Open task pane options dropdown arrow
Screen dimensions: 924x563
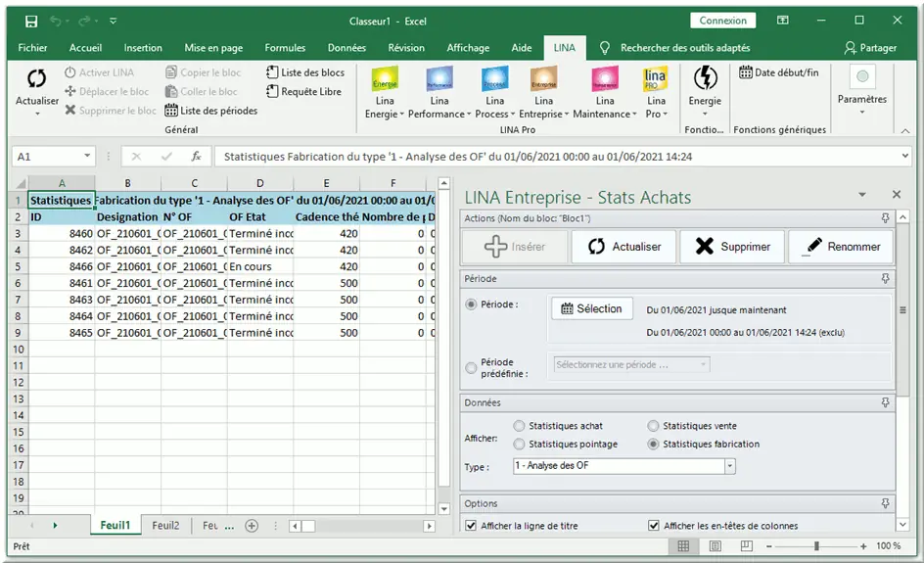coord(862,195)
